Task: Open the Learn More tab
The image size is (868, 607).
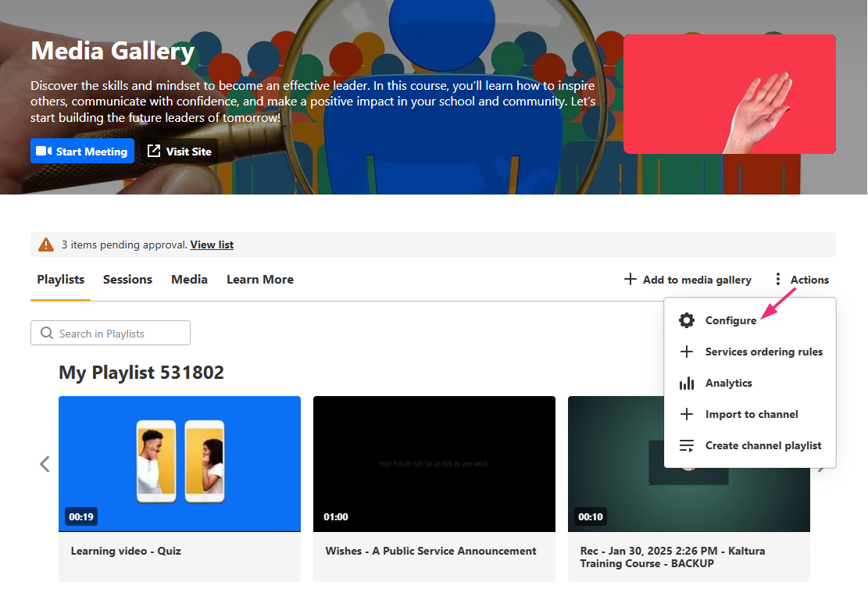Action: (x=260, y=280)
